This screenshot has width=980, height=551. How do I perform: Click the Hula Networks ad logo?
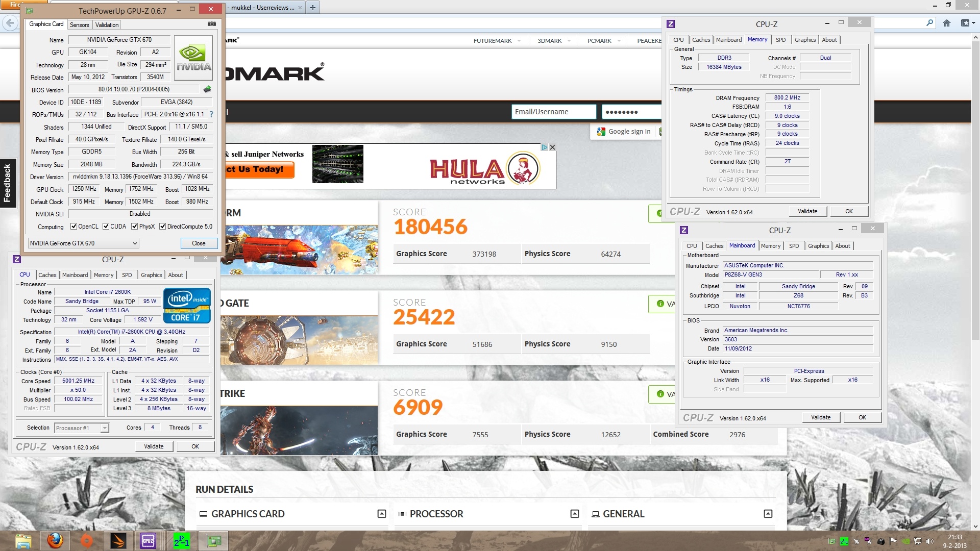(485, 170)
